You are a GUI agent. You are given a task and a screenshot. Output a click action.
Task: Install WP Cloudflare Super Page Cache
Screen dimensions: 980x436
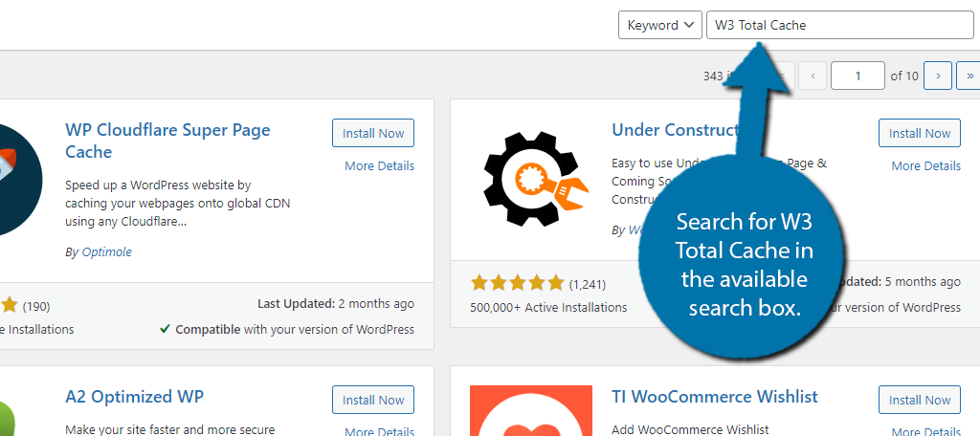coord(373,133)
